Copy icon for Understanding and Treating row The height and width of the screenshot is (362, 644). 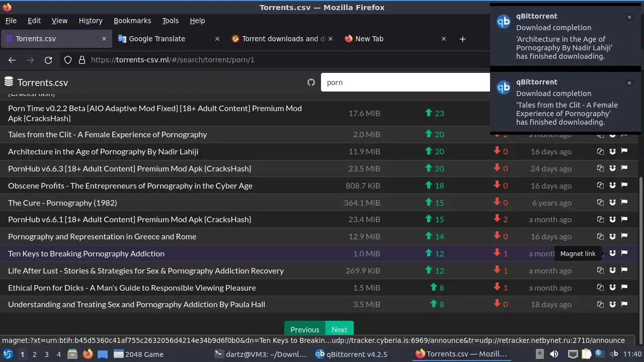(600, 304)
